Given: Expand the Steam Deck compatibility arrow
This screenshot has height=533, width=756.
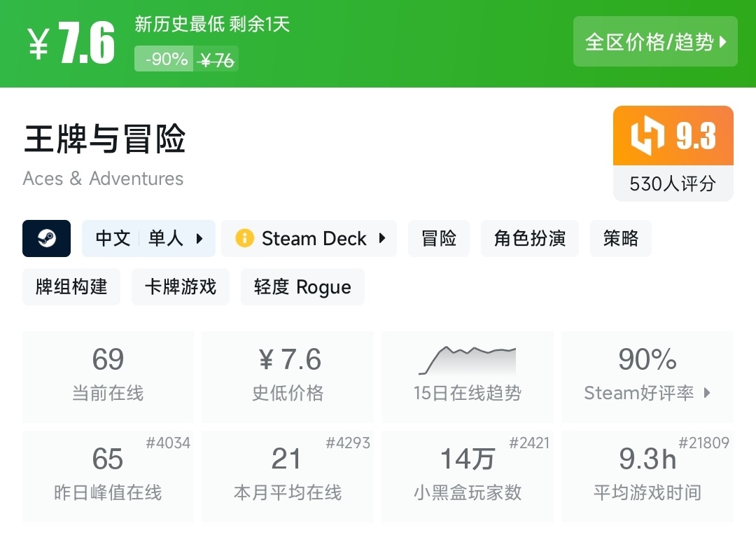Looking at the screenshot, I should [x=382, y=238].
